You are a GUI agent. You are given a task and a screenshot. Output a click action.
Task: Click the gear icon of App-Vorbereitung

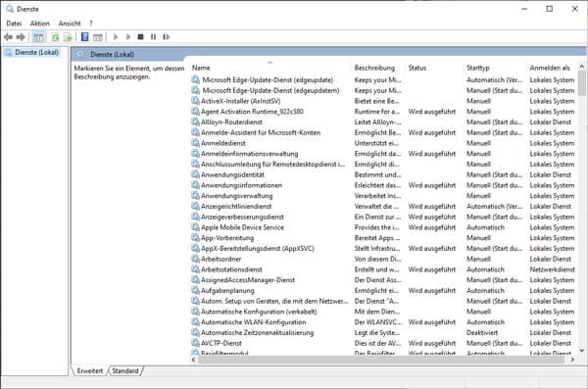click(195, 237)
